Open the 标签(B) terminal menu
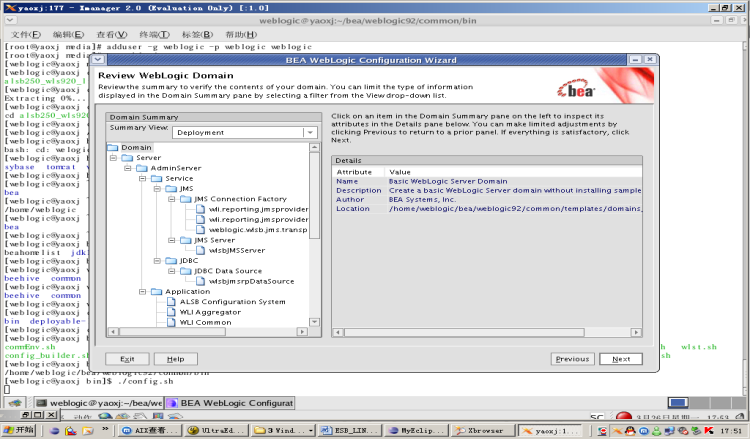 [197, 34]
